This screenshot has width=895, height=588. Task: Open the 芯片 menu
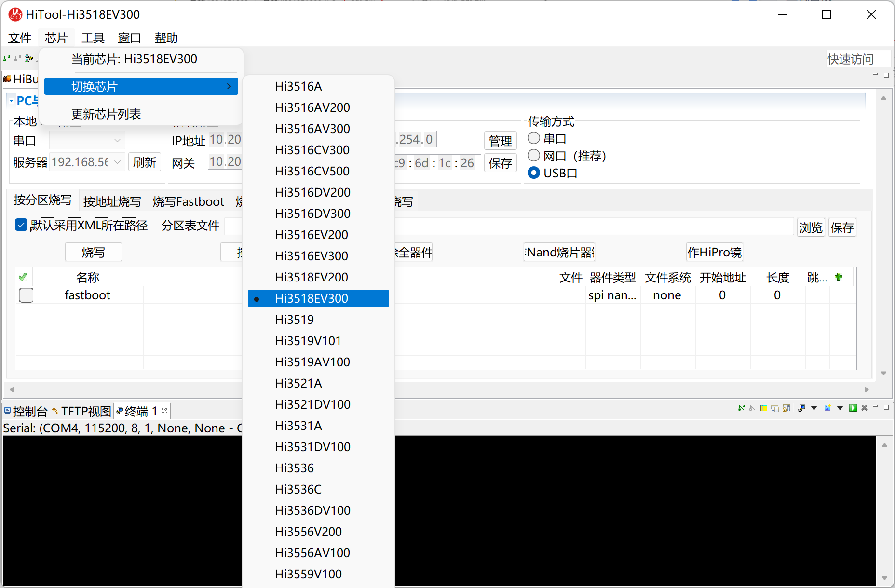tap(56, 38)
